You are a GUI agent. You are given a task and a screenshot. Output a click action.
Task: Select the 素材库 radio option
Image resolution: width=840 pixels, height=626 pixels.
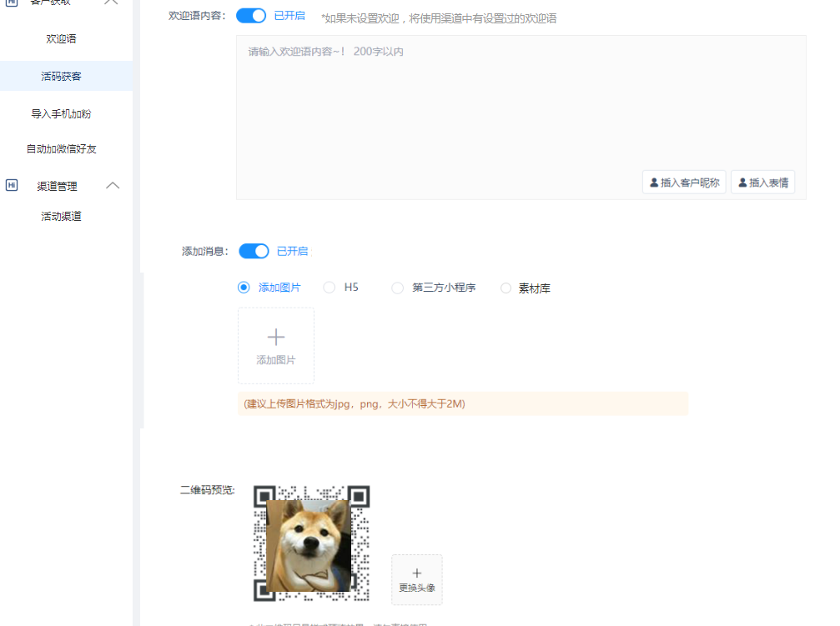pos(506,288)
